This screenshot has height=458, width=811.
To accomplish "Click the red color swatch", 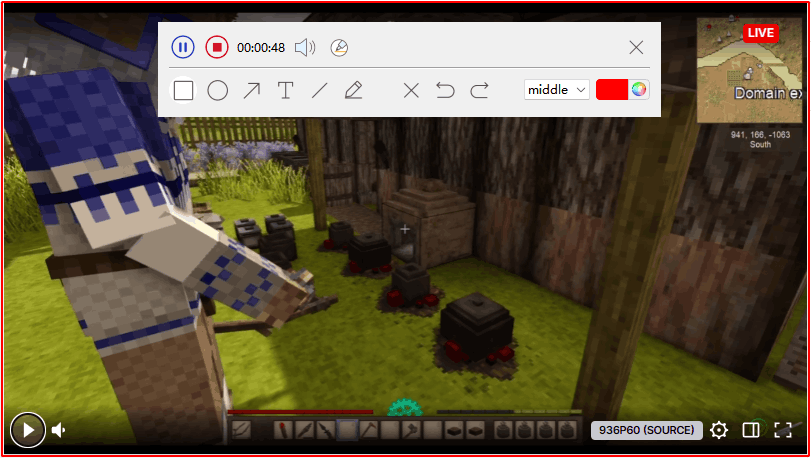I will tap(612, 90).
